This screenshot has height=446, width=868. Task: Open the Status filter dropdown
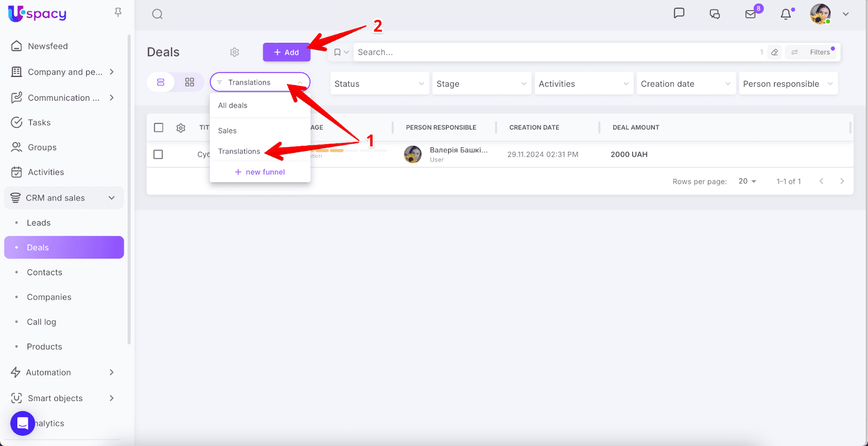pos(379,84)
